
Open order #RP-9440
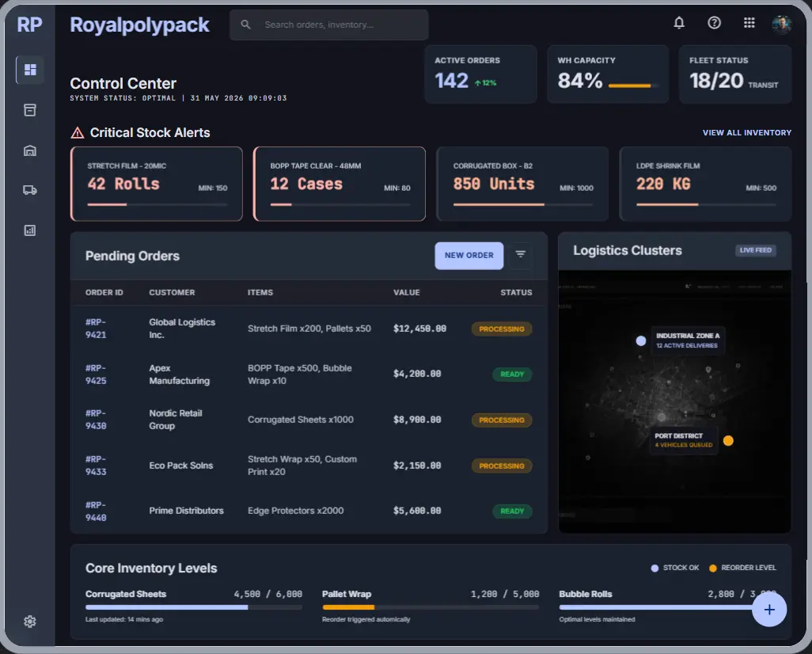[x=96, y=511]
